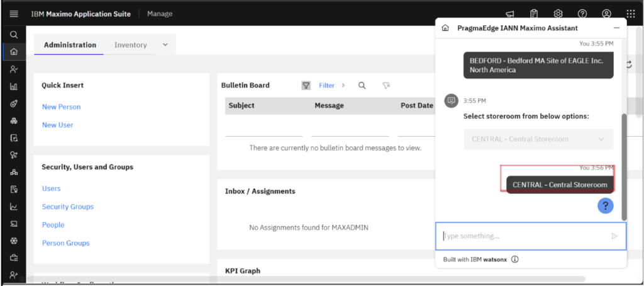The image size is (644, 286).
Task: Switch to the Inventory tab
Action: [131, 45]
